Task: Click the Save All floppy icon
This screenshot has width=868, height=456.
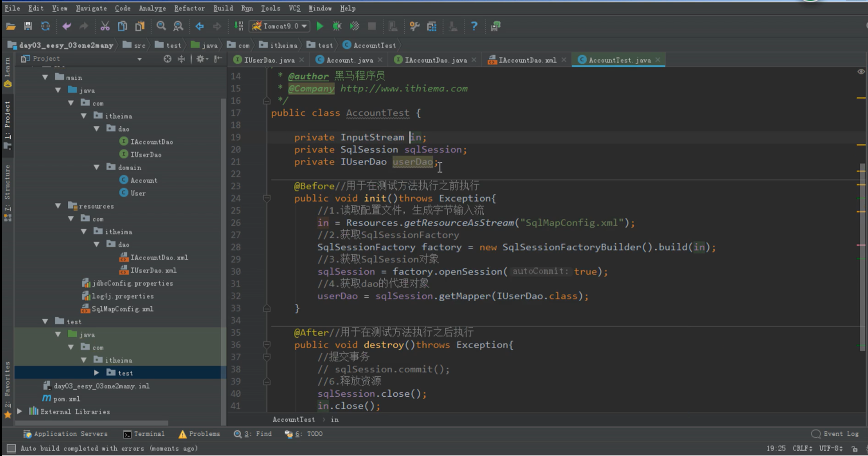Action: (28, 26)
